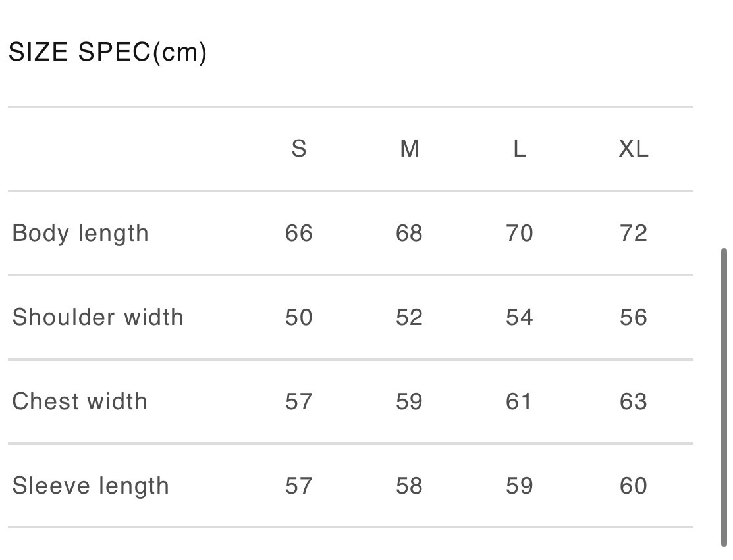The height and width of the screenshot is (560, 733).
Task: Select the M size column header
Action: (410, 149)
